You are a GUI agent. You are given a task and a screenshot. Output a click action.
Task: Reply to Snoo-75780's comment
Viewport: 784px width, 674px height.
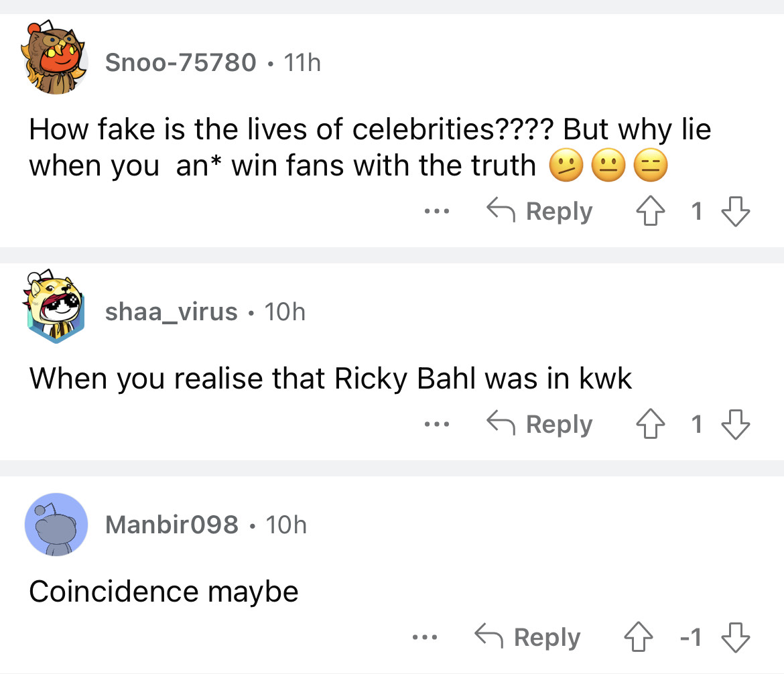(x=540, y=212)
